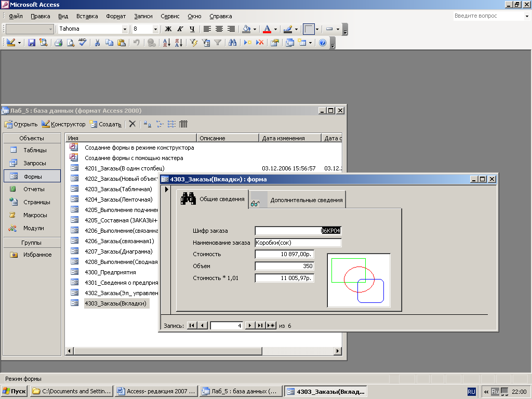Open Print Preview icon
The height and width of the screenshot is (399, 532).
pyautogui.click(x=70, y=43)
